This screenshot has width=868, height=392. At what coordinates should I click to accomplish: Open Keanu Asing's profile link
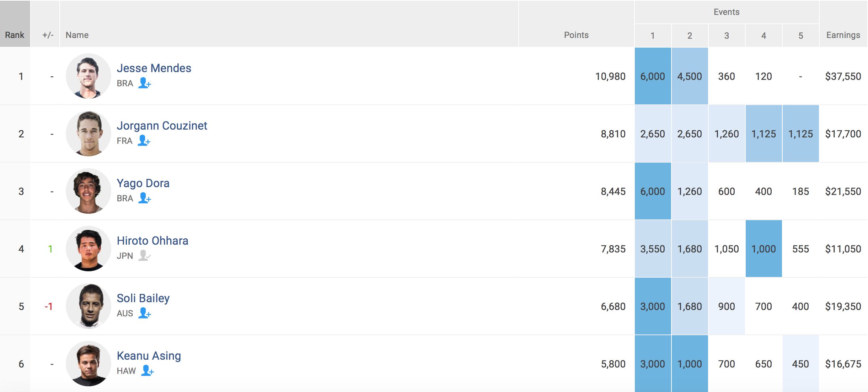(149, 356)
